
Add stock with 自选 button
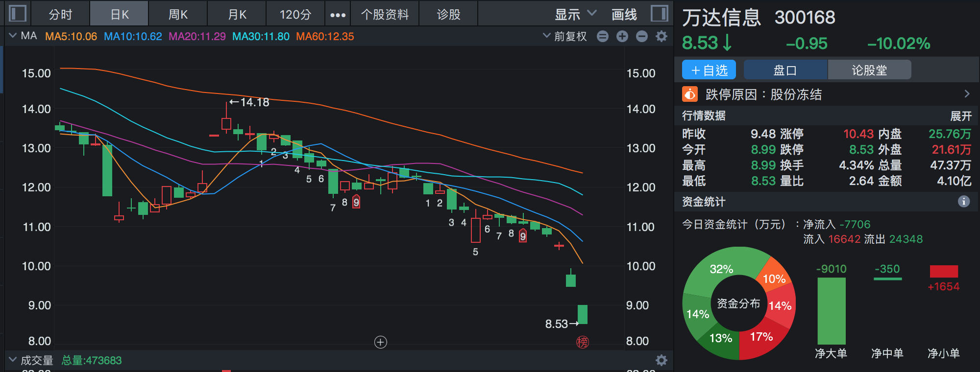[709, 70]
